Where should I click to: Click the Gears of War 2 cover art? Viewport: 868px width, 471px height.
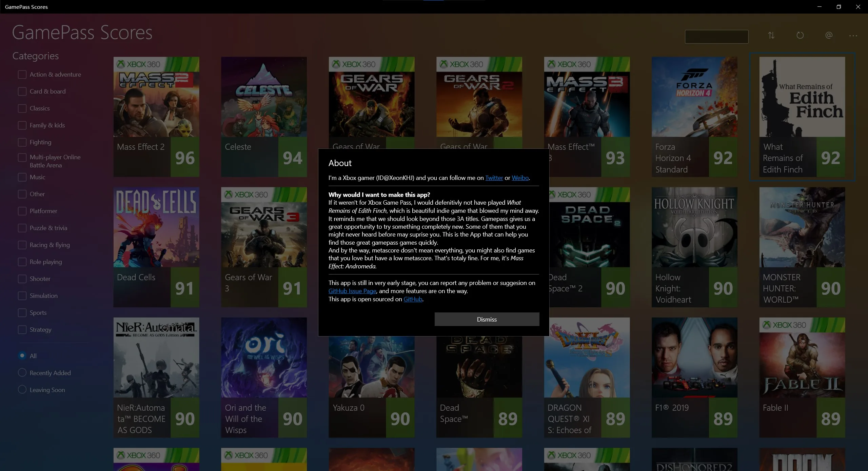pyautogui.click(x=479, y=97)
